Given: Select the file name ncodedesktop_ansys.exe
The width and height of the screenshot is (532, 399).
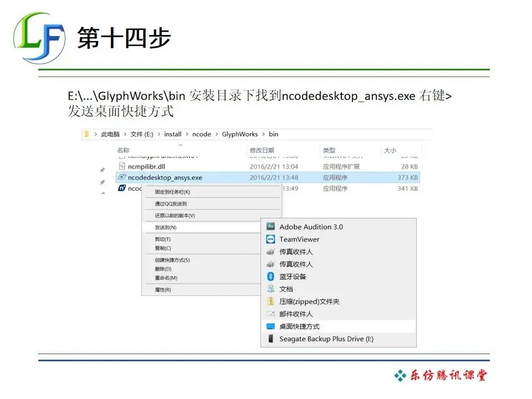Looking at the screenshot, I should click(x=165, y=177).
